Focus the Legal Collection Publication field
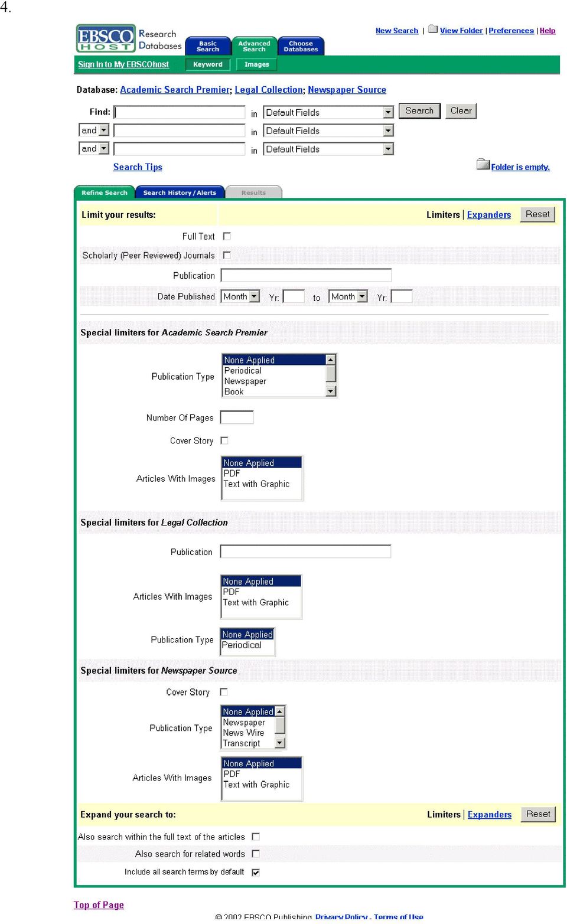This screenshot has width=567, height=924. (x=305, y=551)
